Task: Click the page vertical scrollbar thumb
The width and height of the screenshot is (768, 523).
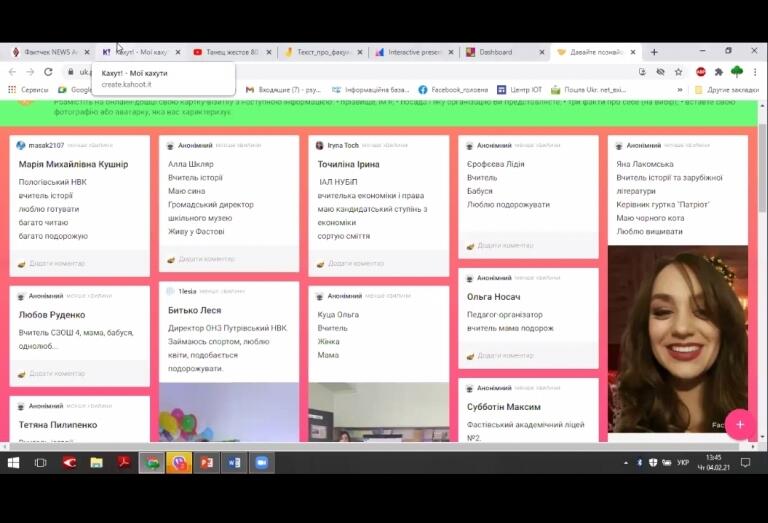Action: tap(763, 168)
